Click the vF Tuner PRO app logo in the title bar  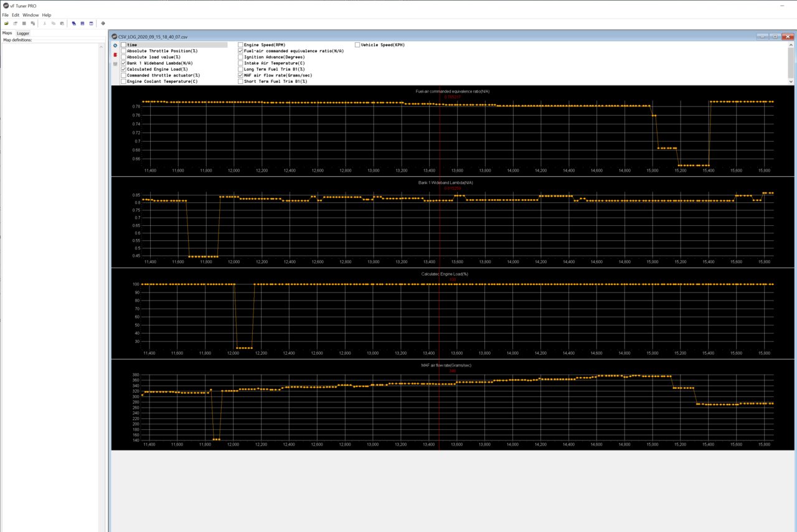click(x=6, y=6)
